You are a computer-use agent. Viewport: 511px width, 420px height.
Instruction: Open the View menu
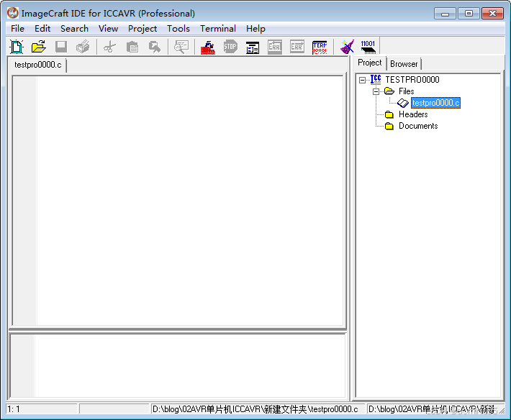108,29
